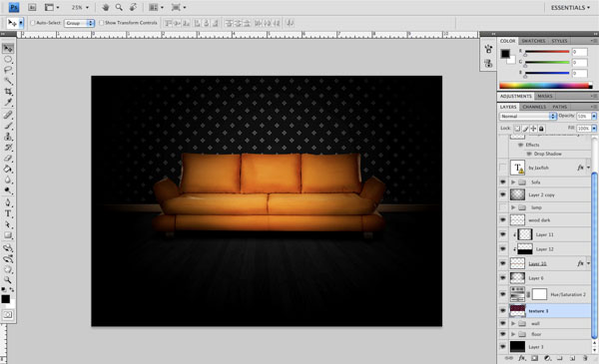Select the History Brush tool
This screenshot has height=364, width=599.
pos(8,148)
